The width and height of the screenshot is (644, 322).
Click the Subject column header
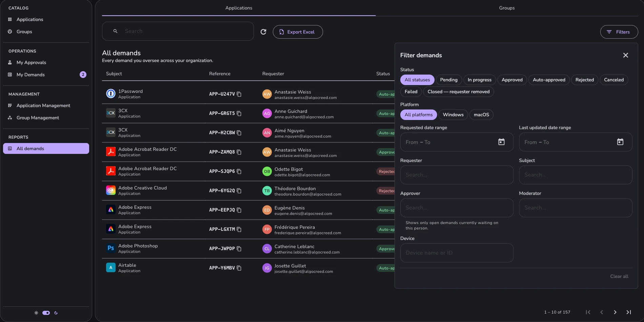pyautogui.click(x=114, y=74)
